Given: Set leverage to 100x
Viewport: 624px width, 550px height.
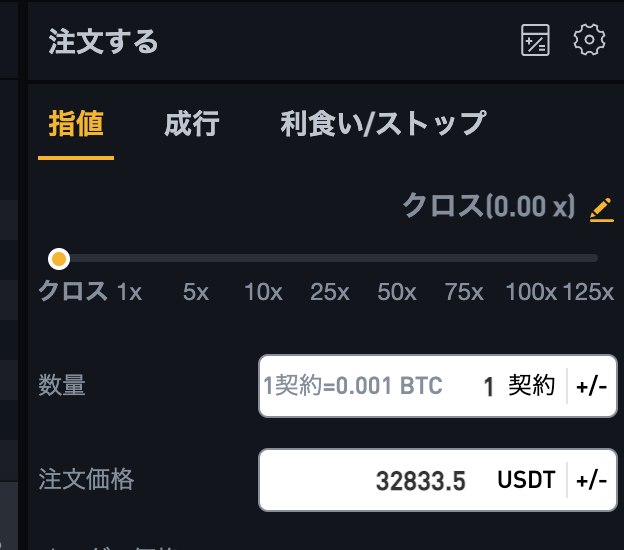Looking at the screenshot, I should point(531,292).
